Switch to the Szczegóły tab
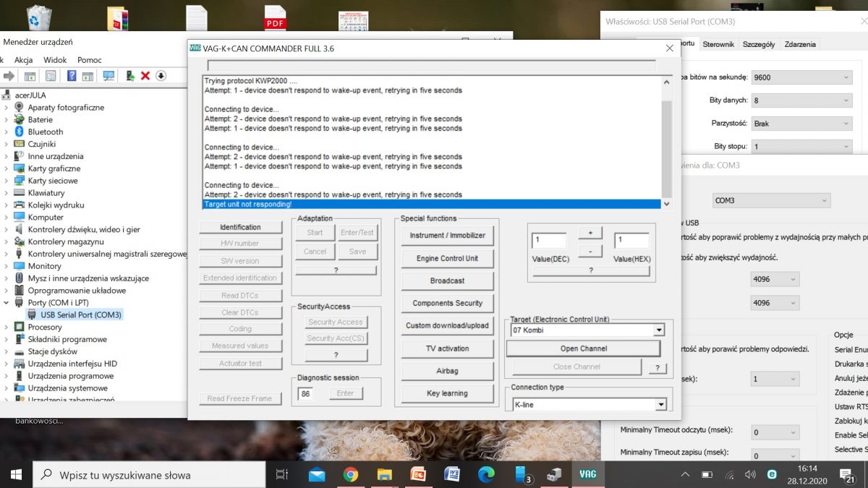Screen dimensions: 868x488 [x=759, y=44]
